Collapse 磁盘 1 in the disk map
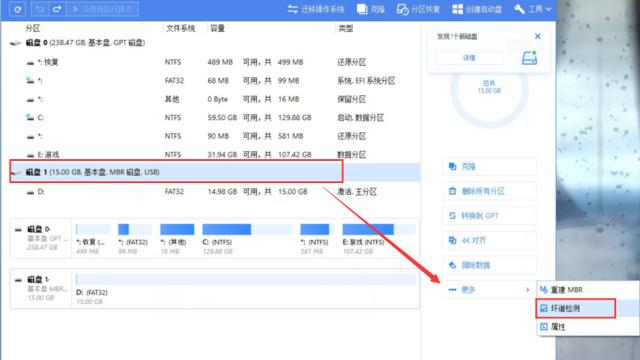640x360 pixels. (18, 280)
